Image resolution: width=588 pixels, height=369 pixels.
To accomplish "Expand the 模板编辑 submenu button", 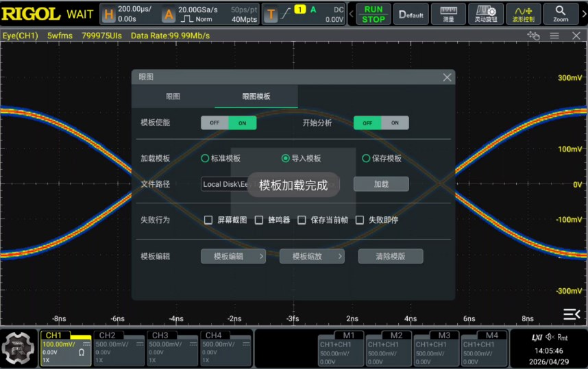I will (x=233, y=256).
